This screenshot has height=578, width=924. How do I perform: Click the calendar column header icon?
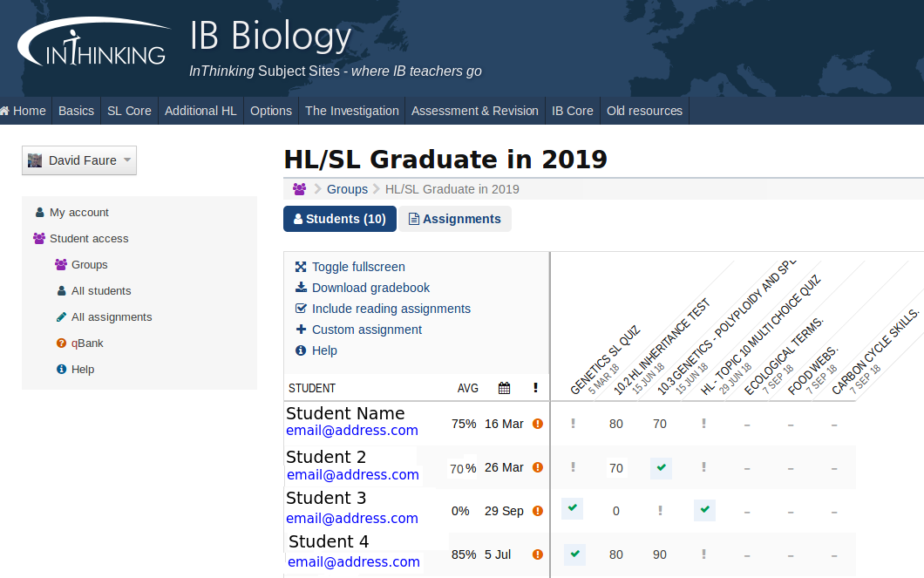click(504, 388)
